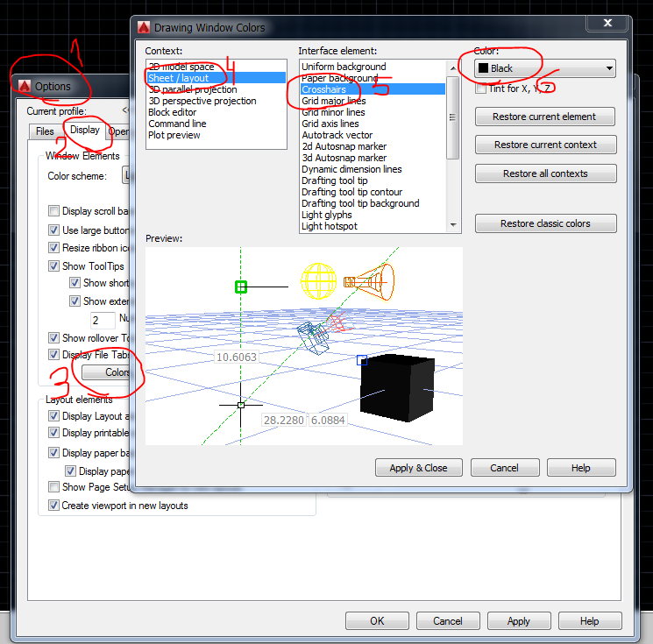The height and width of the screenshot is (644, 653).
Task: Click Restore current context button
Action: 544,145
